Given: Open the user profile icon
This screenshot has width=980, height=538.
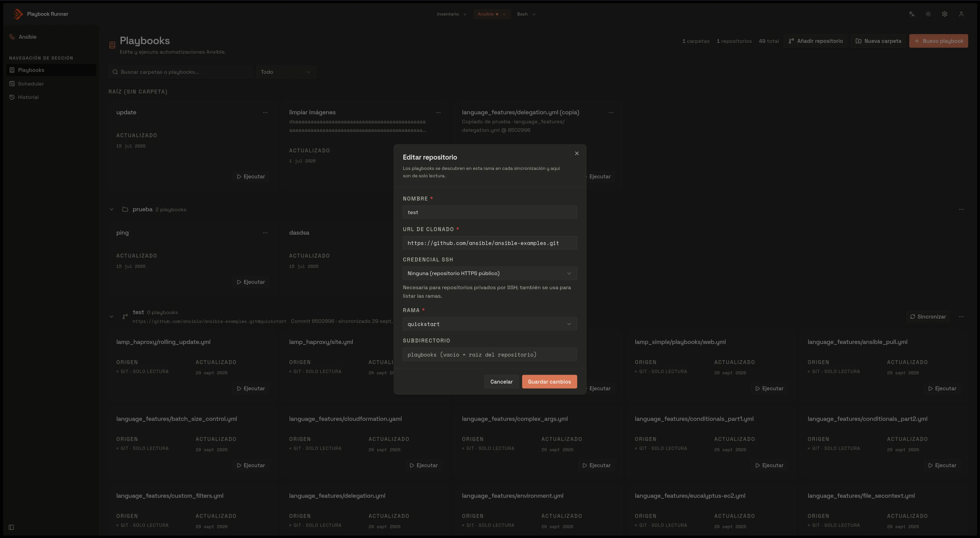Looking at the screenshot, I should (961, 14).
